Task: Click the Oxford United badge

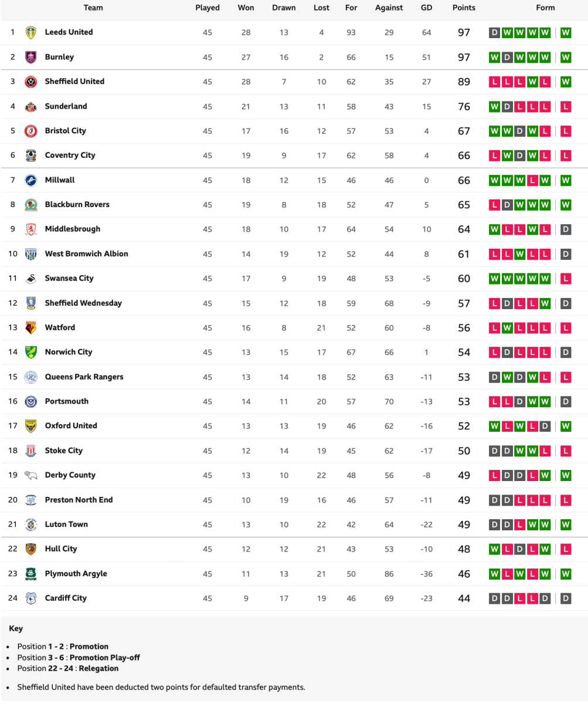Action: [31, 426]
